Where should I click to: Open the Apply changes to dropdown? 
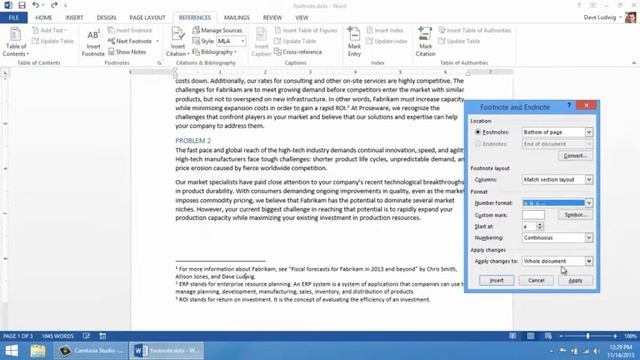click(x=589, y=261)
